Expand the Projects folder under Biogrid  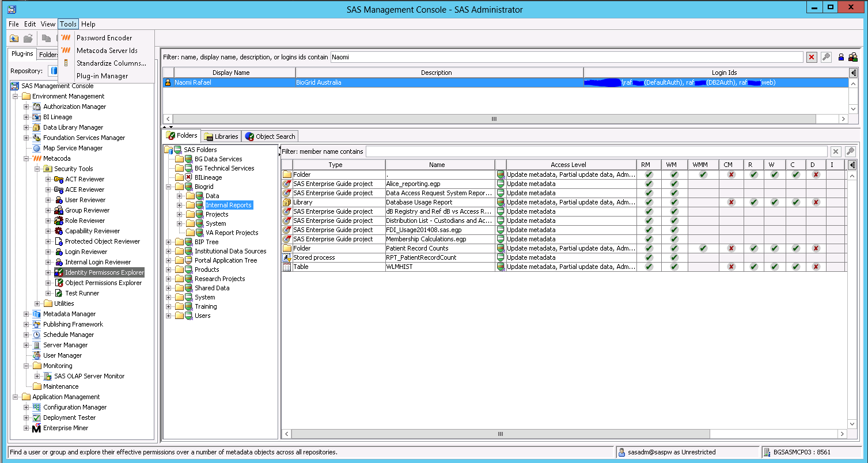[180, 214]
